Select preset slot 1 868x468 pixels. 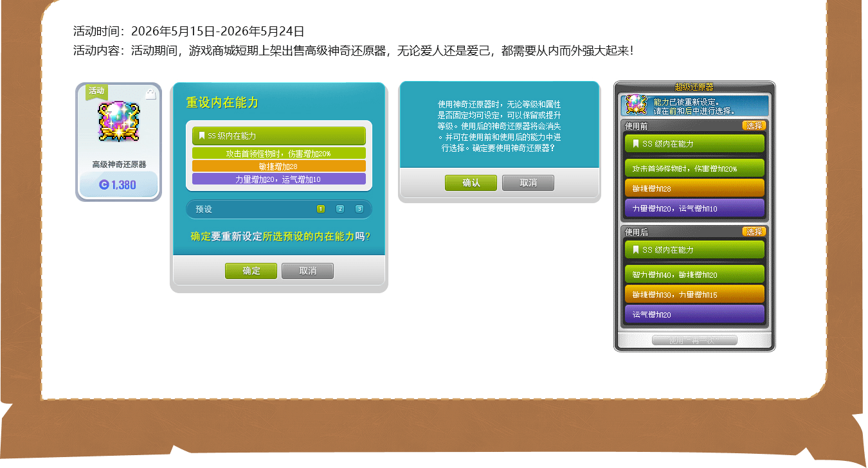point(321,209)
